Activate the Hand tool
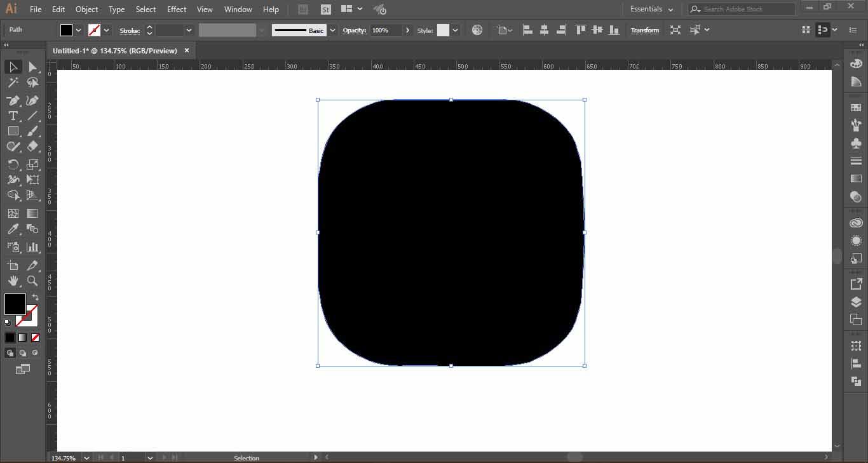The width and height of the screenshot is (868, 463). tap(13, 281)
